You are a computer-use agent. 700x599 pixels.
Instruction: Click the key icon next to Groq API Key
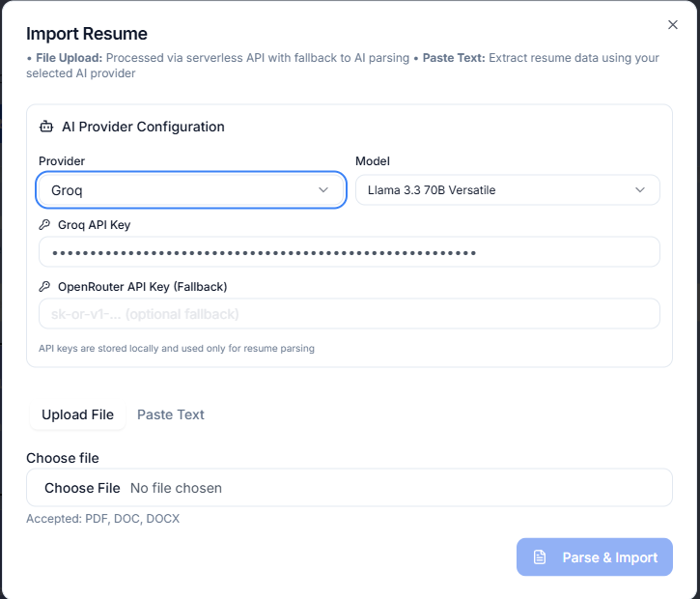[44, 225]
